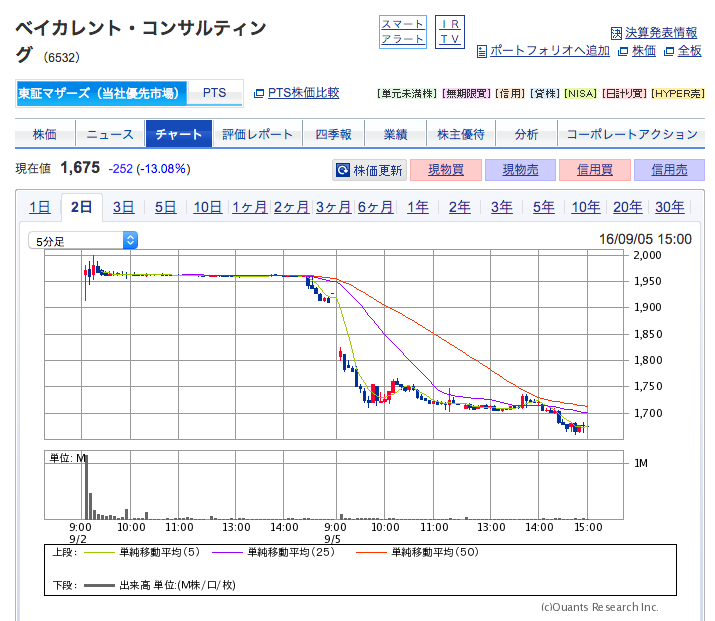Select the 20年 chart period
The width and height of the screenshot is (715, 621).
tap(627, 207)
